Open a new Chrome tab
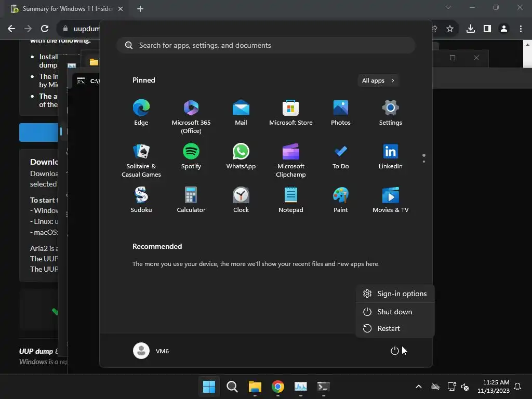The height and width of the screenshot is (399, 532). pyautogui.click(x=140, y=9)
